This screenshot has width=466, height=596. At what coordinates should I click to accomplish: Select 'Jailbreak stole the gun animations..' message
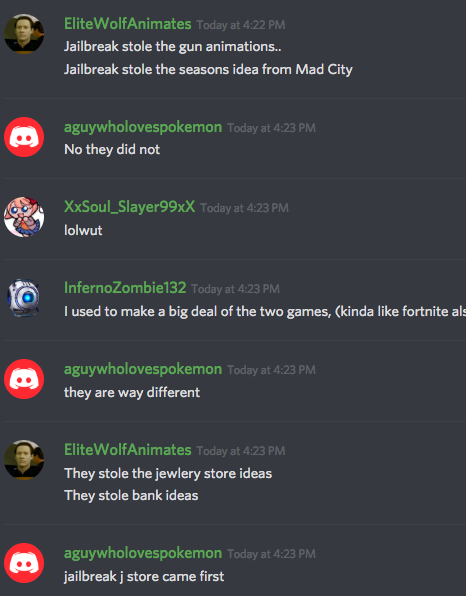coord(173,47)
